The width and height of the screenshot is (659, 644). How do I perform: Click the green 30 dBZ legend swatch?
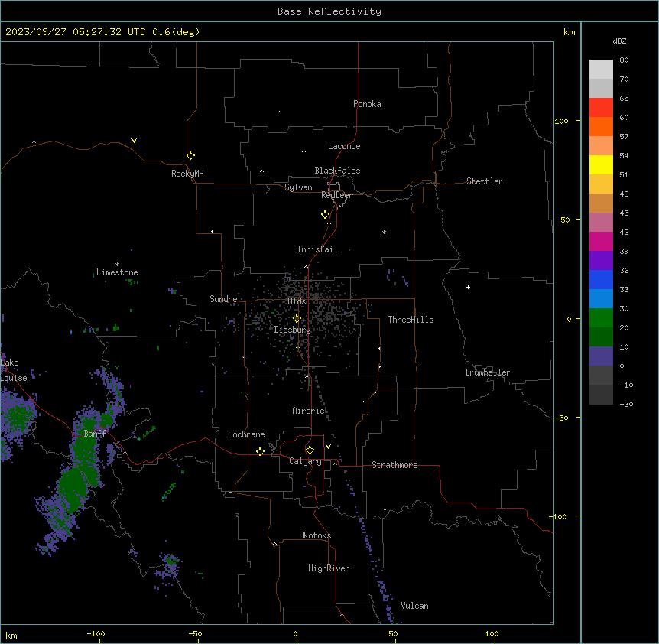point(601,318)
